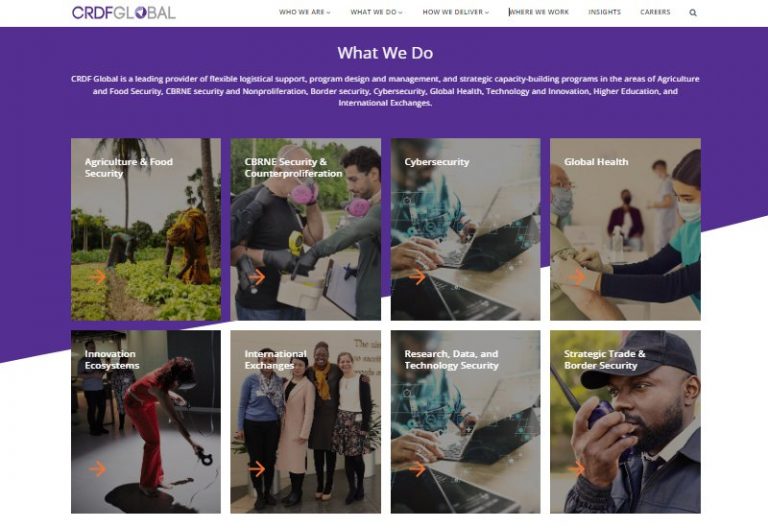This screenshot has width=768, height=528.
Task: Click orange arrow on Innovation Ecosystems card
Action: 98,469
